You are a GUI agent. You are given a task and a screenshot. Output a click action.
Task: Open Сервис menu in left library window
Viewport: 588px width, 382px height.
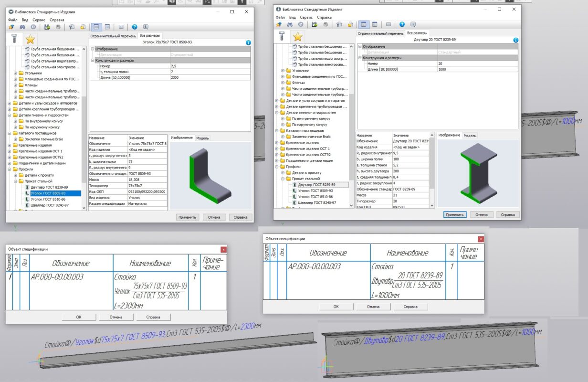(x=39, y=20)
